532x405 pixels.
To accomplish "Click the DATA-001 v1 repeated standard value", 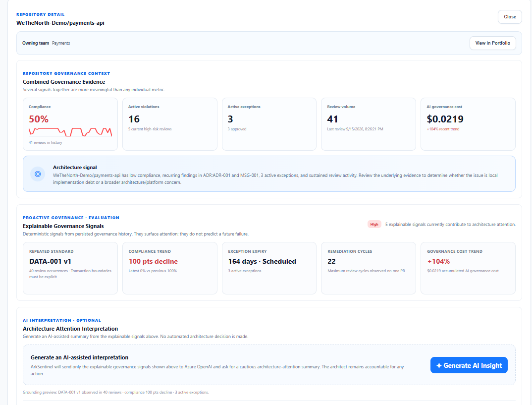I will point(50,261).
